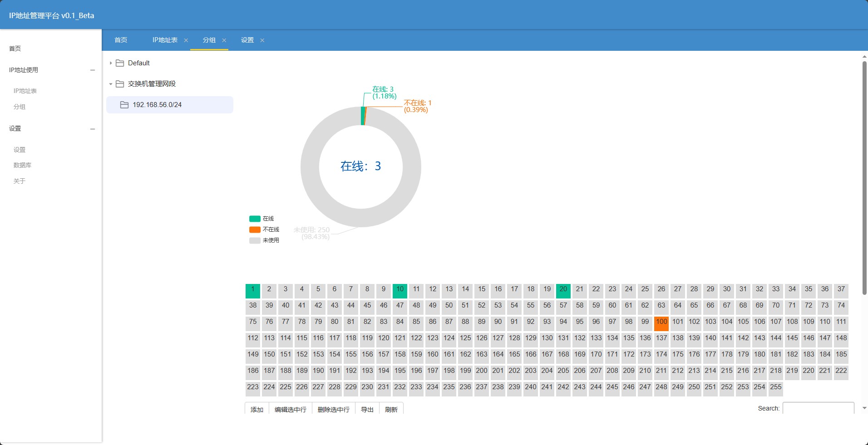Switch to the 首页 tab
The image size is (868, 445).
point(121,40)
